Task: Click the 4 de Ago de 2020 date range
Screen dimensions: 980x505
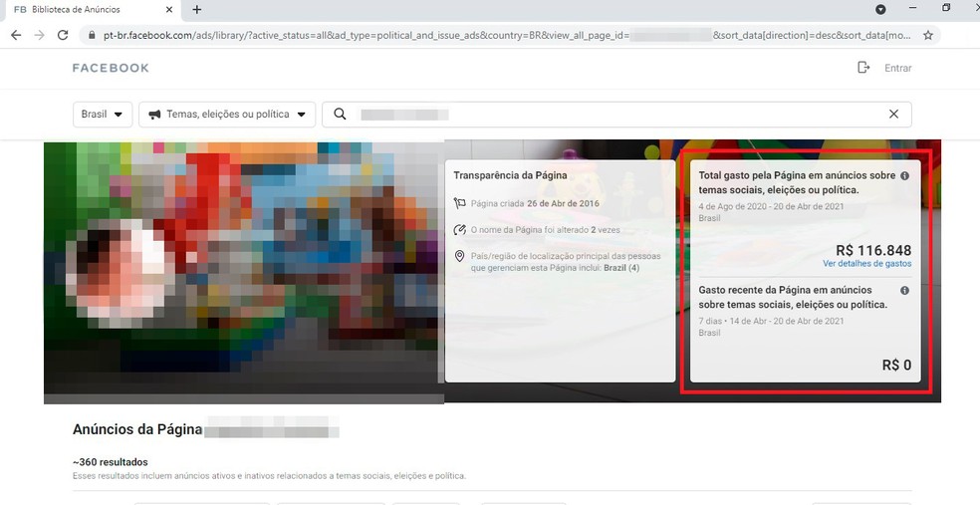Action: click(x=771, y=206)
